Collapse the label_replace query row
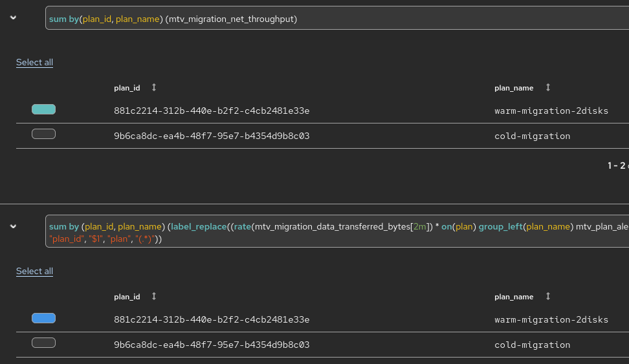 click(13, 226)
